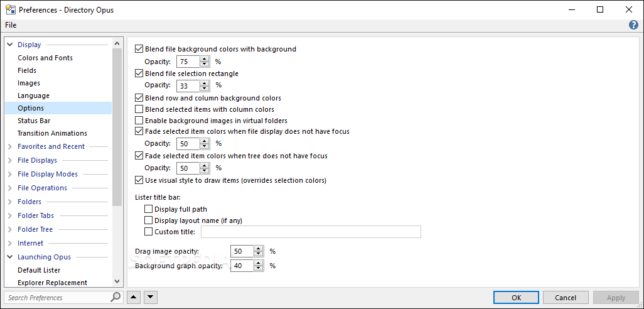
Task: Expand the Folder Tabs section
Action: pos(10,215)
